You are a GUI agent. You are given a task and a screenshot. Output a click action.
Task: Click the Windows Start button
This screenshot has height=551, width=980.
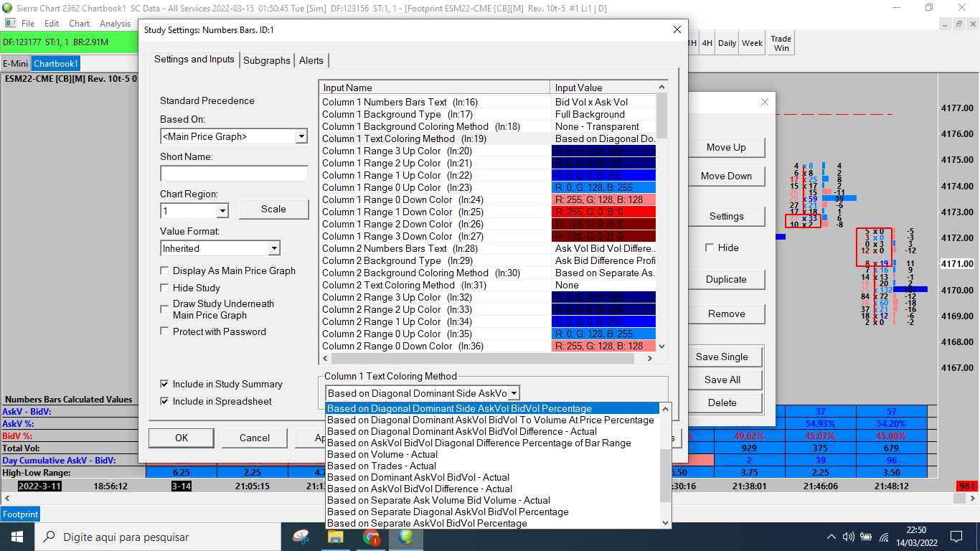coord(17,536)
